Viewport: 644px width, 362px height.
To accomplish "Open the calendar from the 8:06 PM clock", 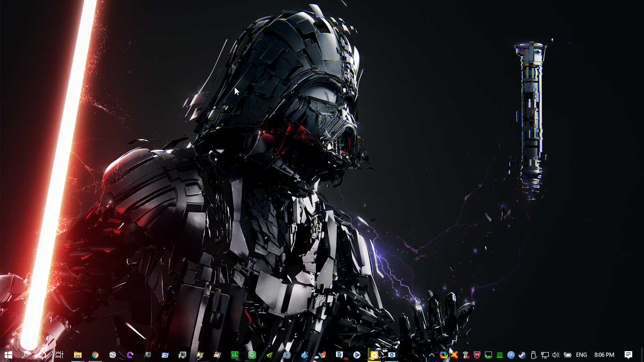I will coord(604,354).
